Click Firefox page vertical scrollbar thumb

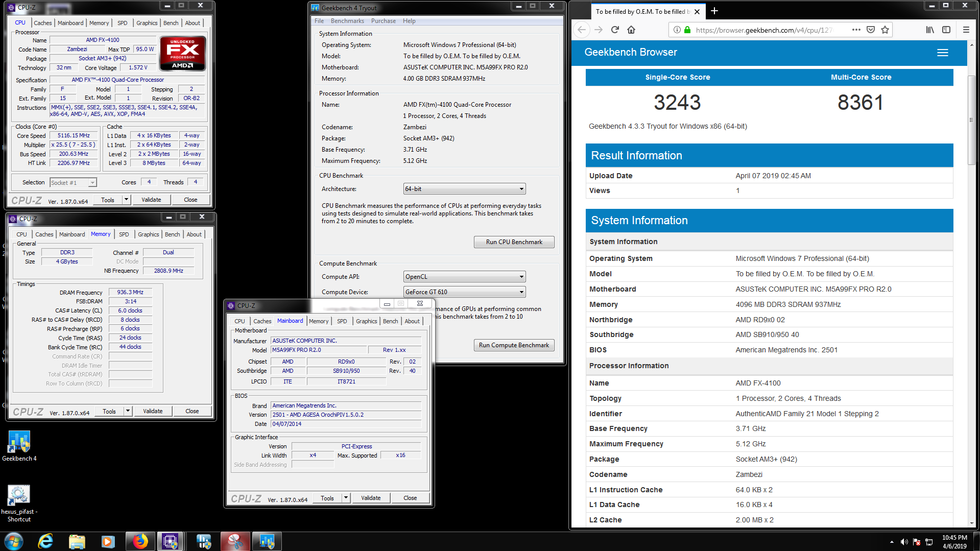971,120
